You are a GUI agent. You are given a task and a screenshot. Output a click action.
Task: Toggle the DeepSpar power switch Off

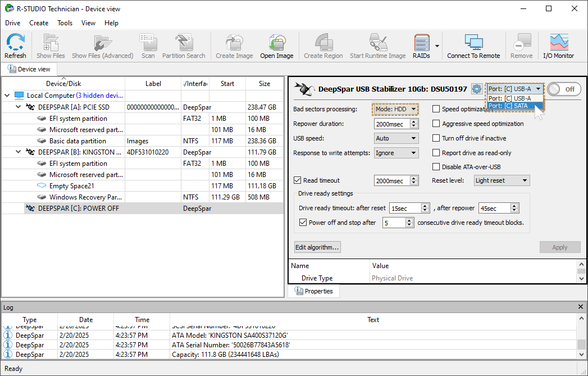click(x=564, y=89)
